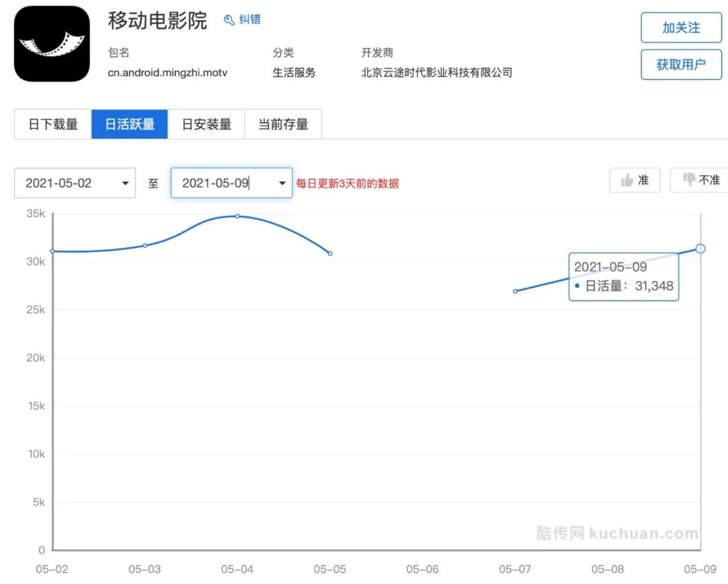Click the 移动电影院 film-strip app icon
The height and width of the screenshot is (584, 728).
click(x=52, y=44)
